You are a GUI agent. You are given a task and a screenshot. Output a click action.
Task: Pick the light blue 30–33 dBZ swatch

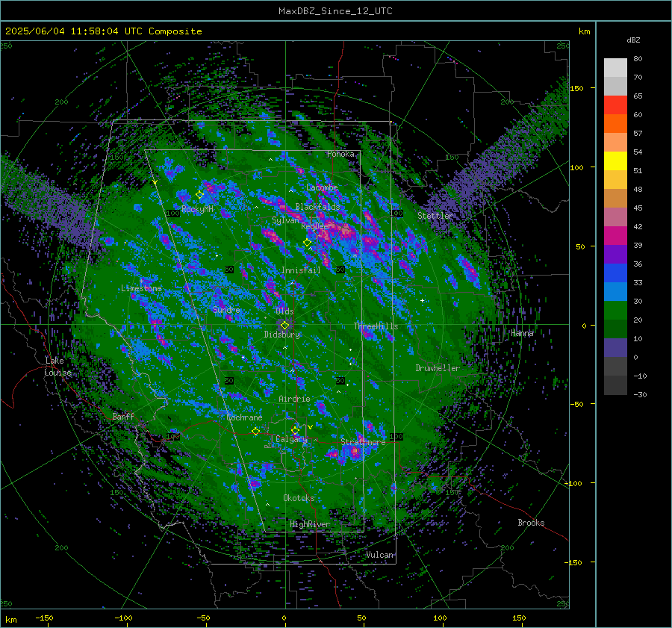point(615,291)
